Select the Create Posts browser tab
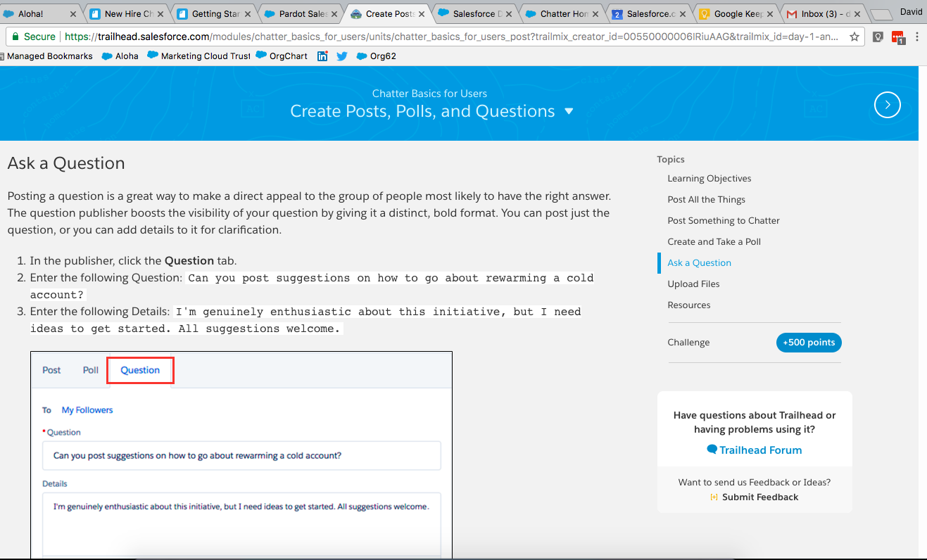This screenshot has width=927, height=560. (x=389, y=13)
